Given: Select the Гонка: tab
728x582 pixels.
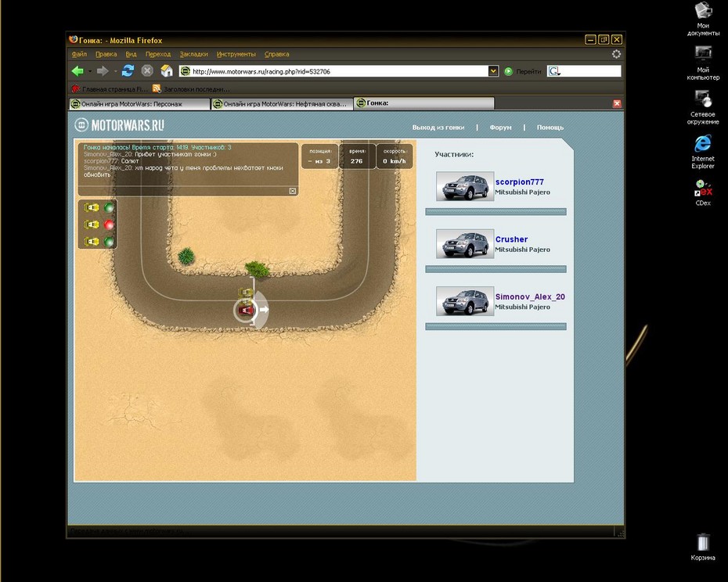Looking at the screenshot, I should coord(424,103).
